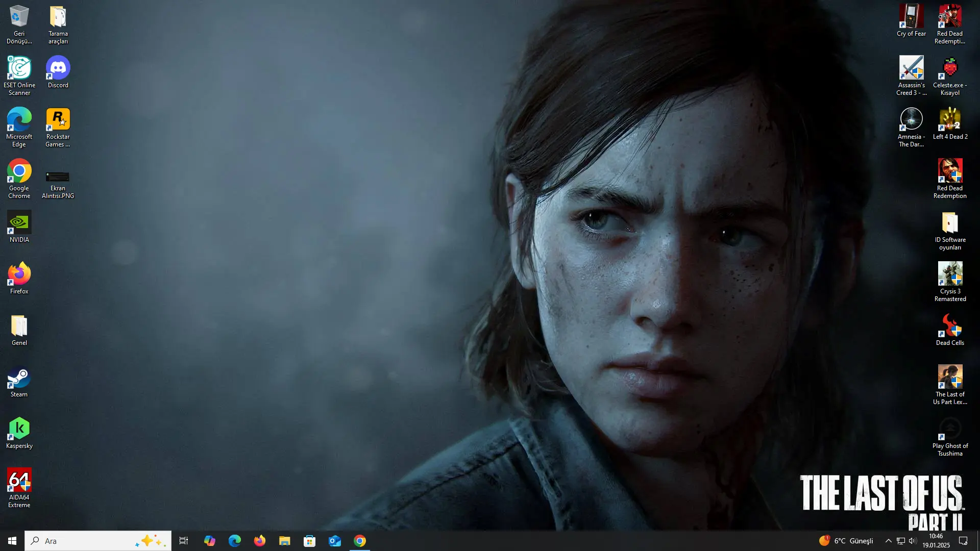
Task: Select the Firefox desktop shortcut
Action: 19,279
